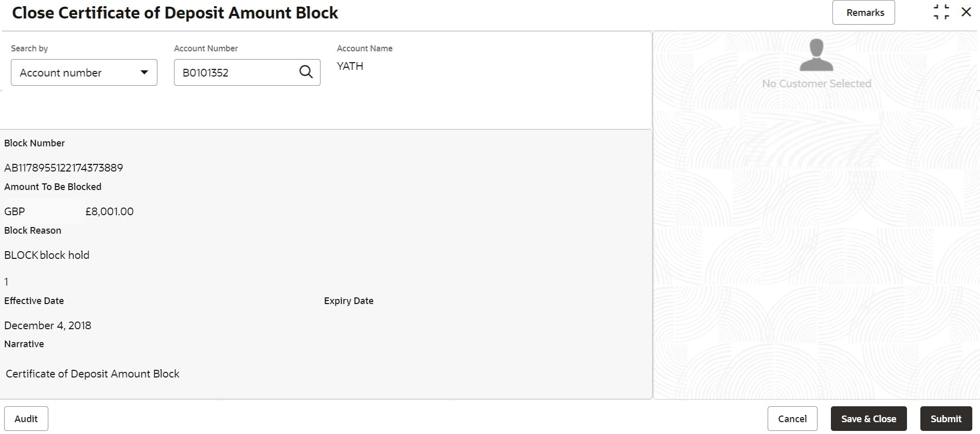Open the Remarks button

[x=863, y=13]
